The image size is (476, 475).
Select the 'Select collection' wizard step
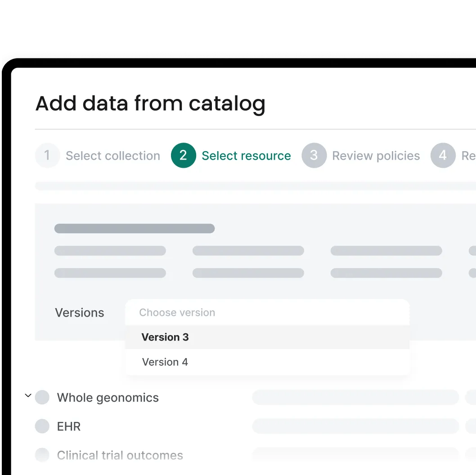click(x=113, y=155)
